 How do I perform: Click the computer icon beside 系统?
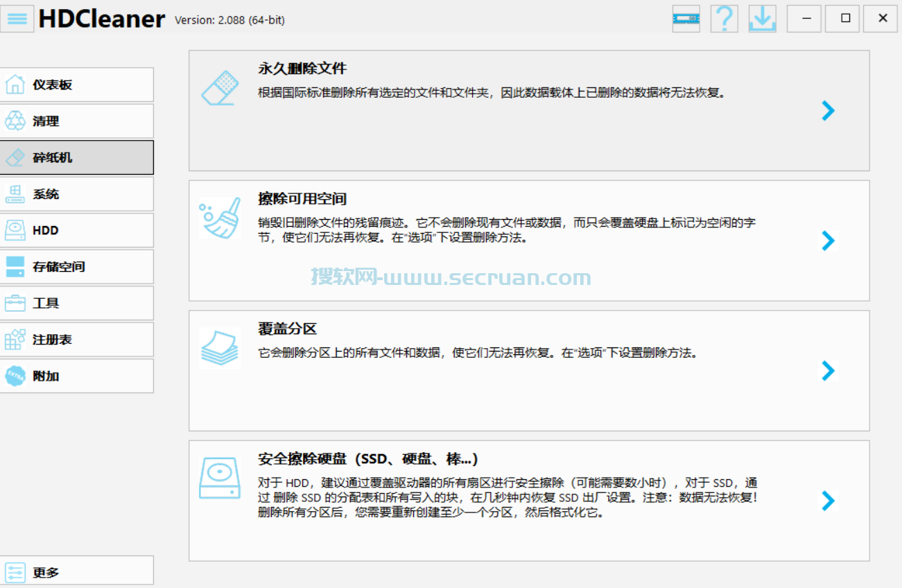(x=15, y=194)
